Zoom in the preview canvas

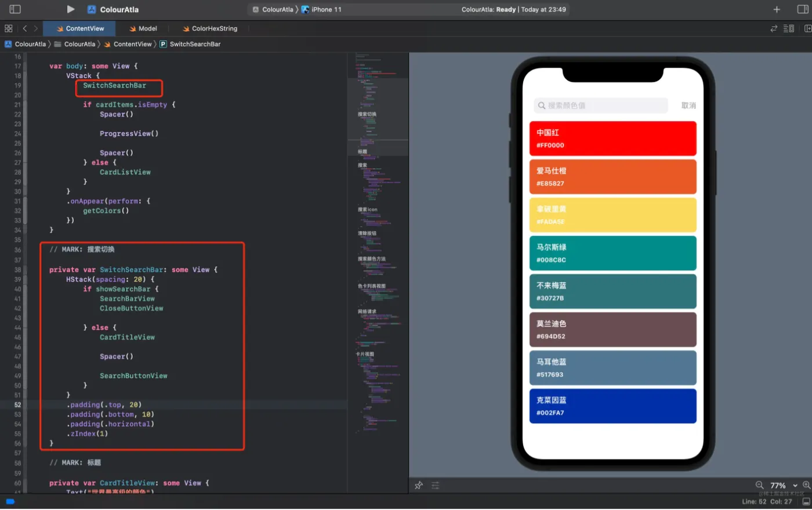[x=807, y=485]
